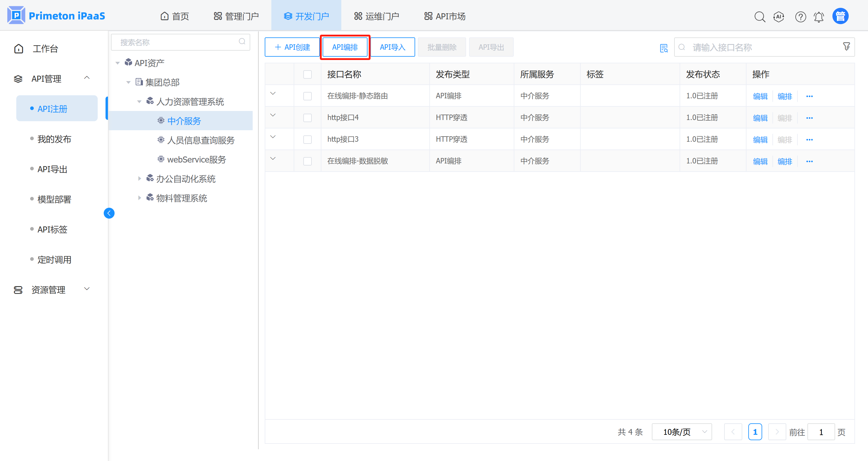Click the global search magnifier icon
Image resolution: width=868 pixels, height=461 pixels.
759,17
